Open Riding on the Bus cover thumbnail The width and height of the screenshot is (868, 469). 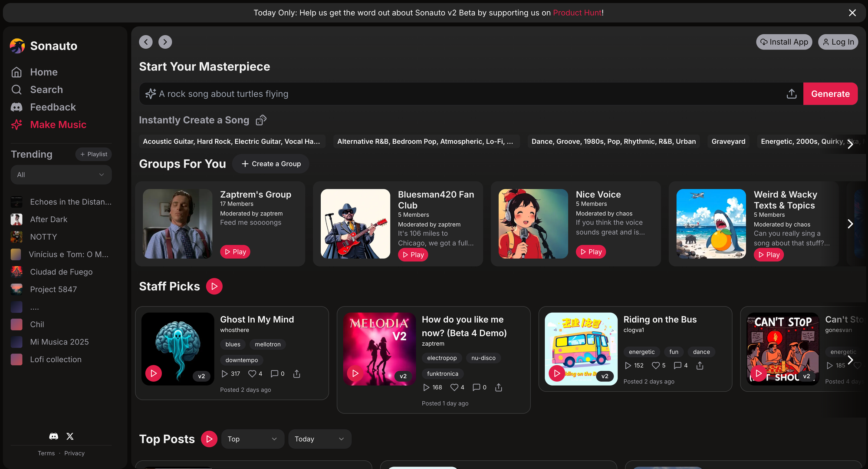(581, 349)
